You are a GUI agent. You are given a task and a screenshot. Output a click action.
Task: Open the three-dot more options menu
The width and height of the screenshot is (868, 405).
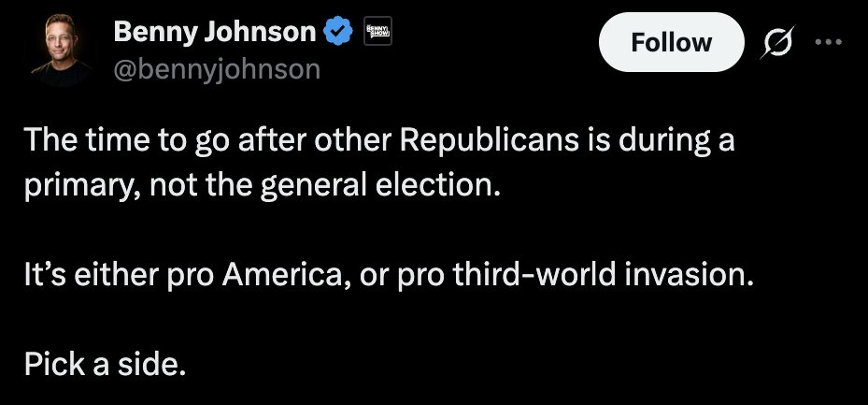click(829, 41)
